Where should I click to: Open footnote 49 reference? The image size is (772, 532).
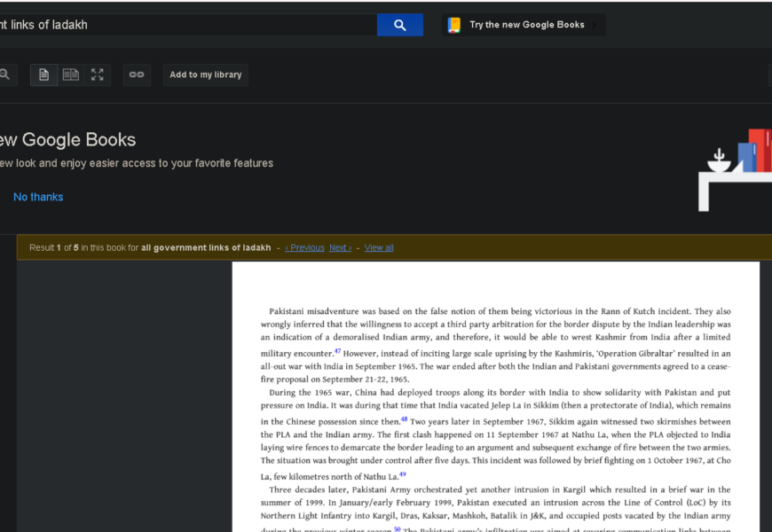click(402, 474)
